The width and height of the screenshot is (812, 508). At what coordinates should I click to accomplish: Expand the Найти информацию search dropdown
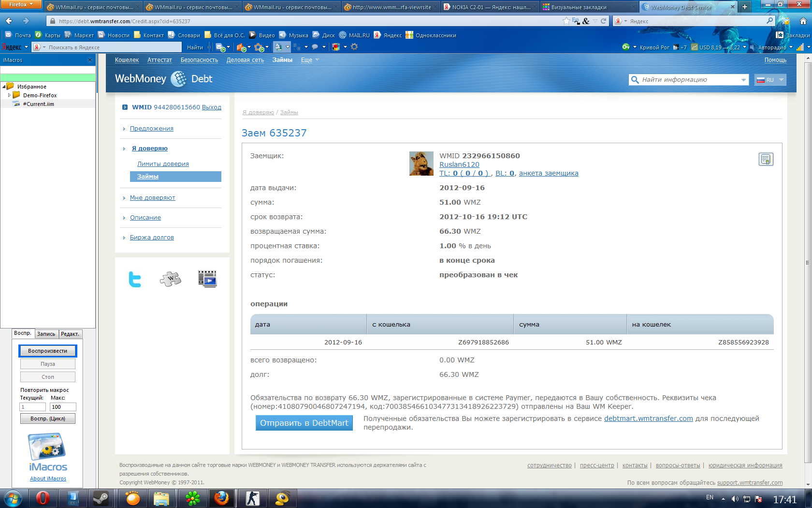point(743,80)
